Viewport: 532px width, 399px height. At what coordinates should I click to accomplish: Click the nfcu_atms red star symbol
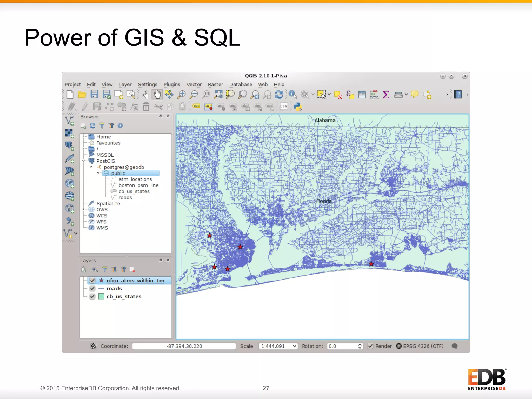(101, 280)
